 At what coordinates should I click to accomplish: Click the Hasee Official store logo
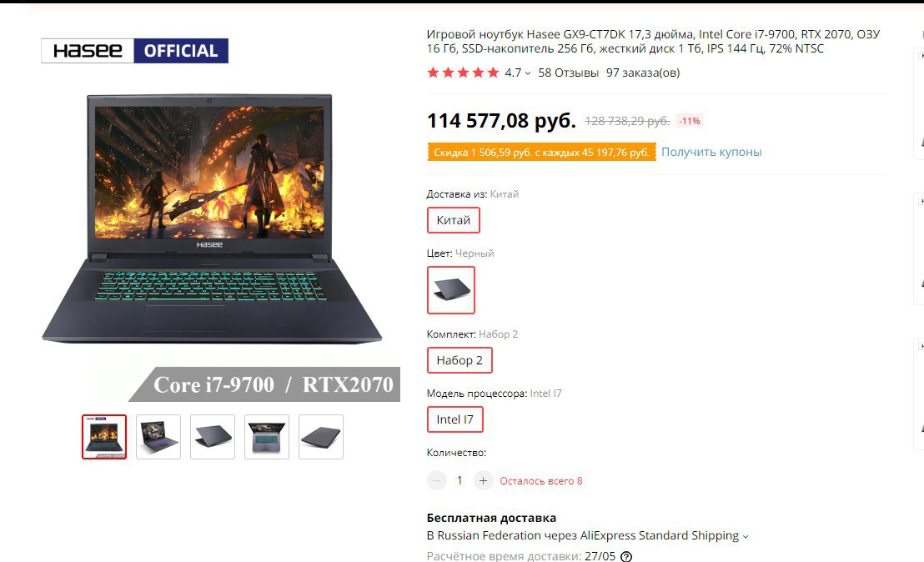click(x=135, y=51)
